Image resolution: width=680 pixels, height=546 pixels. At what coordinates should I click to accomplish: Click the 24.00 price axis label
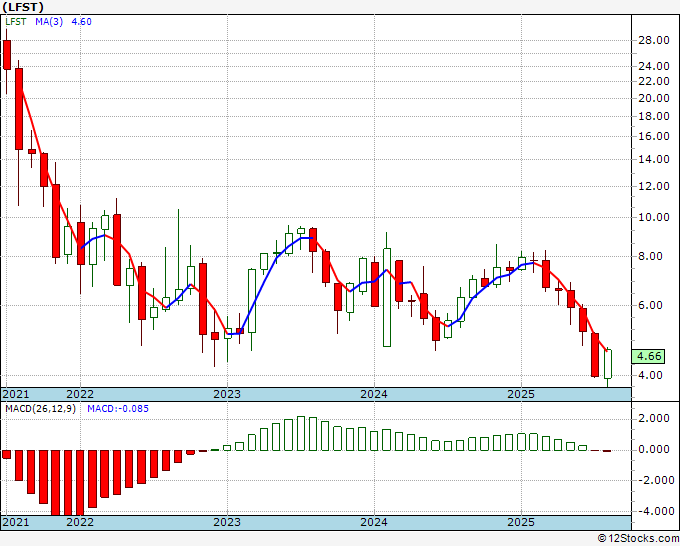pos(654,66)
